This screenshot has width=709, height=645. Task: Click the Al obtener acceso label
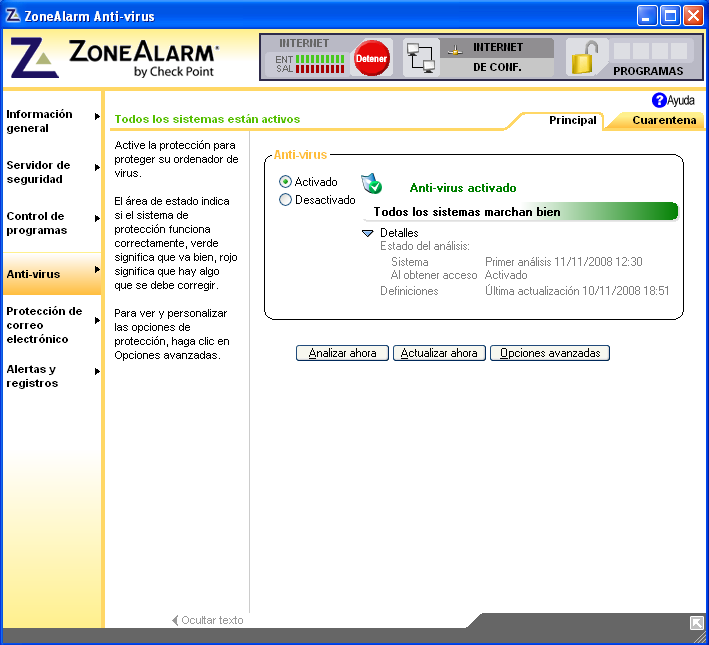coord(434,275)
